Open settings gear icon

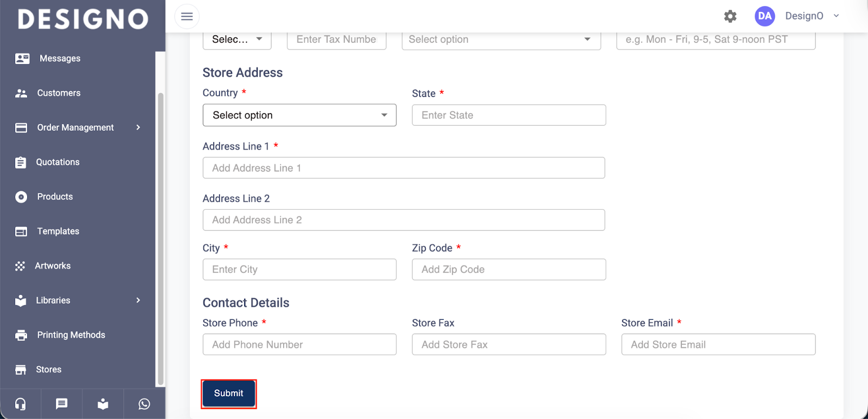(x=730, y=16)
